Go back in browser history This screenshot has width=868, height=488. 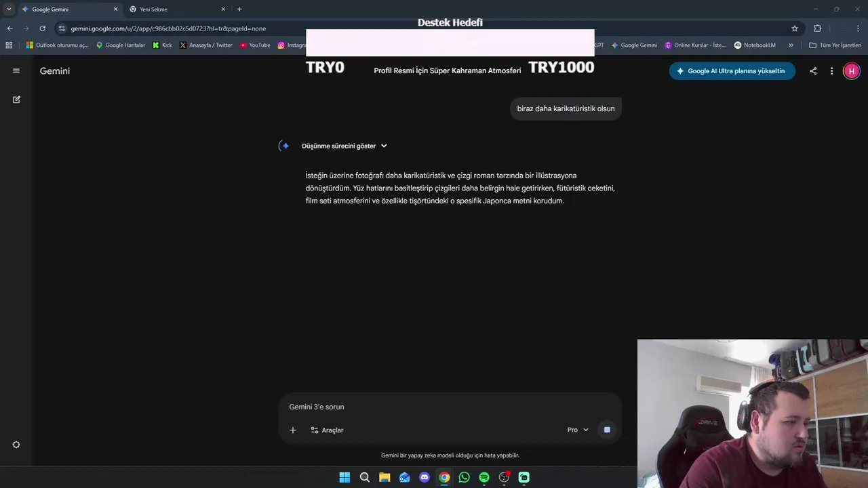click(x=9, y=28)
